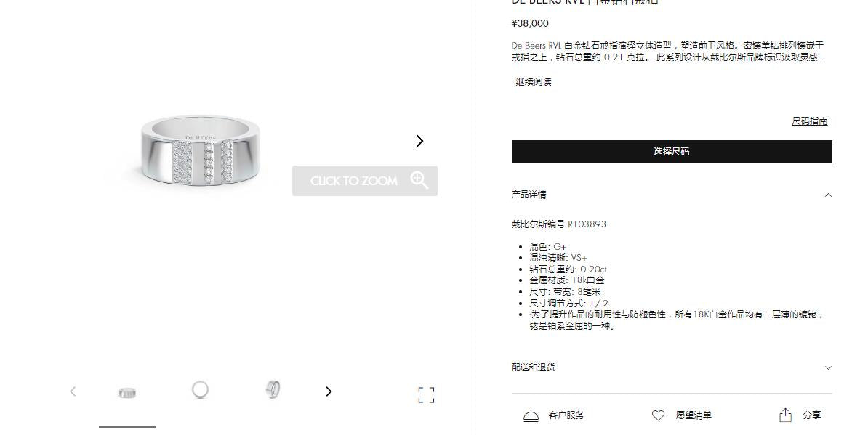Select the angled-view ring thumbnail
This screenshot has width=868, height=435.
point(273,390)
